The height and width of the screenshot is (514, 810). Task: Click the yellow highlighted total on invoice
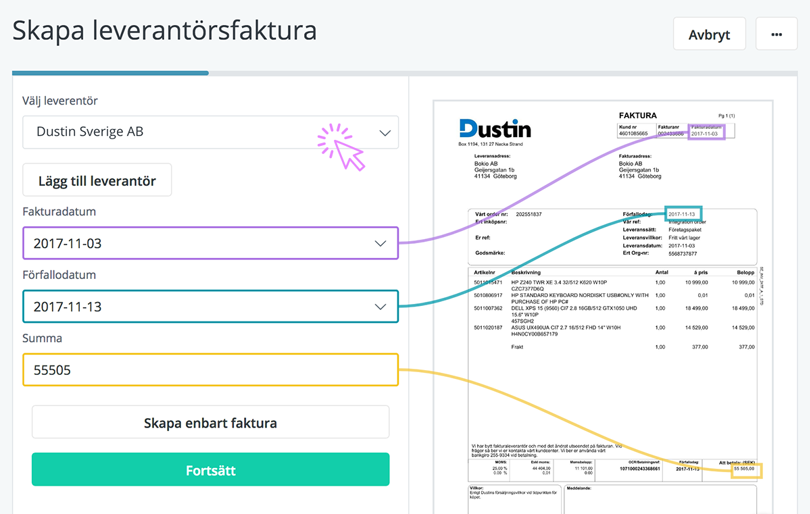coord(746,468)
